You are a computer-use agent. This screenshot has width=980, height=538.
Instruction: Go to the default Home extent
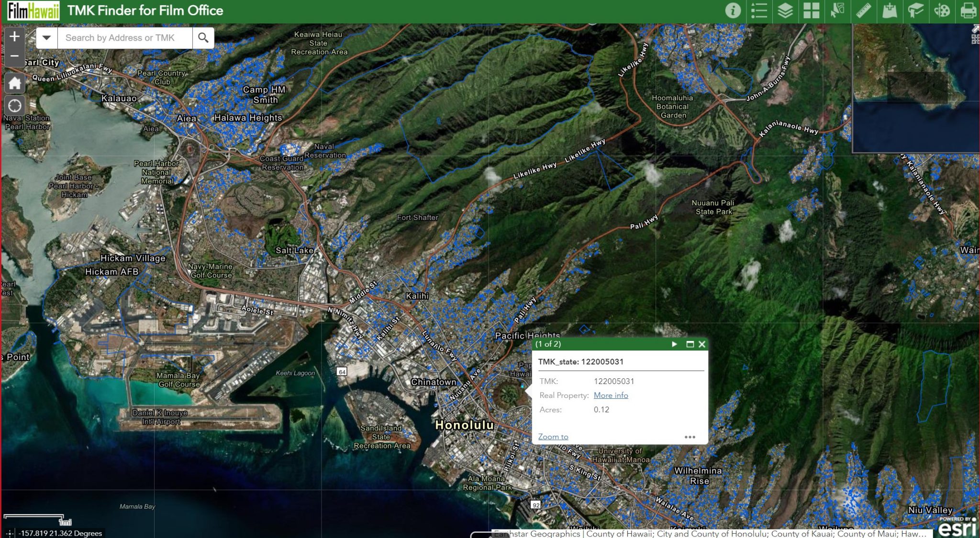pos(14,83)
